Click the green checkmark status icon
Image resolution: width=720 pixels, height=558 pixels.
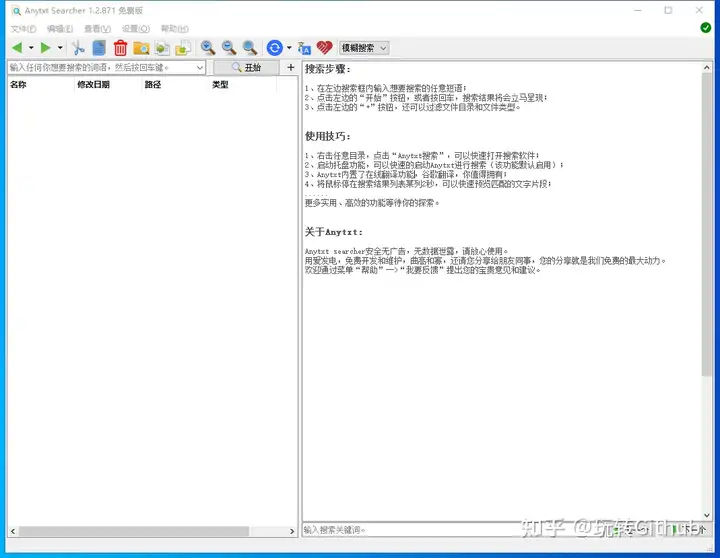click(706, 28)
